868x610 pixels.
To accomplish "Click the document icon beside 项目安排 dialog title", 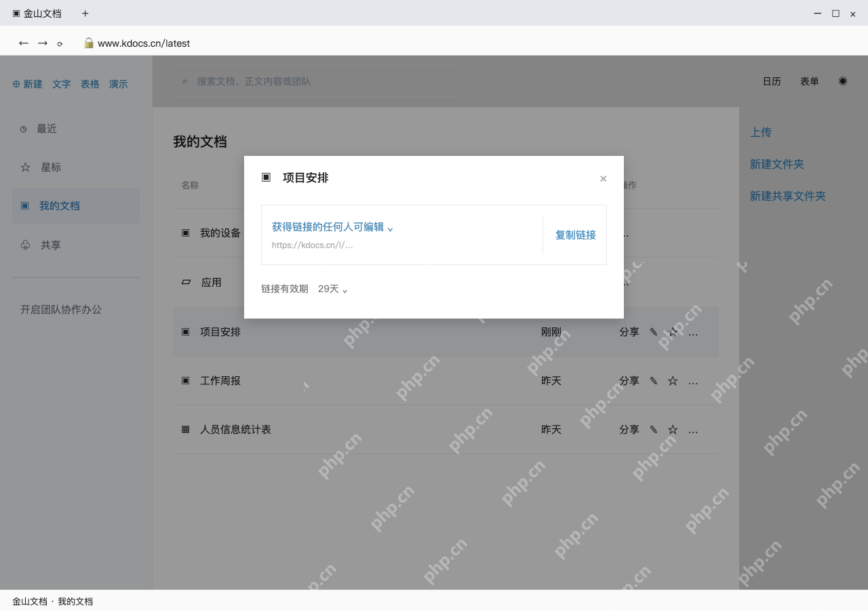I will [x=266, y=177].
